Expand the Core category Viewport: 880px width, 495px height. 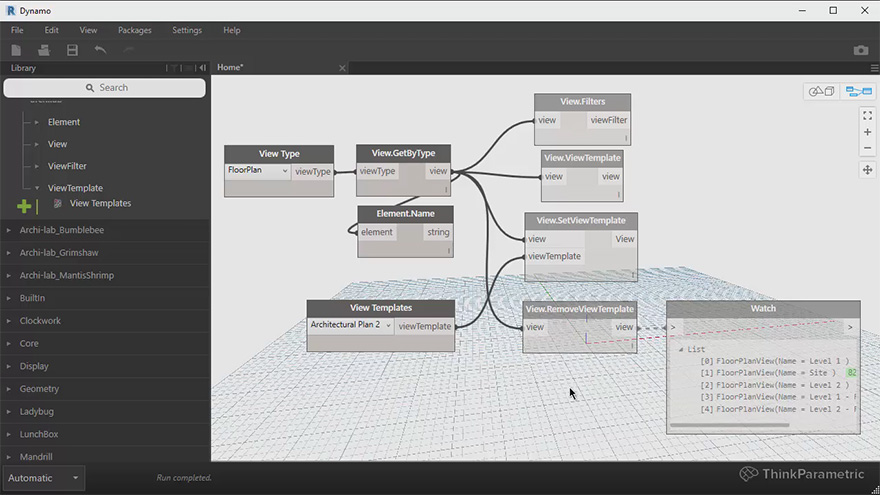point(8,343)
